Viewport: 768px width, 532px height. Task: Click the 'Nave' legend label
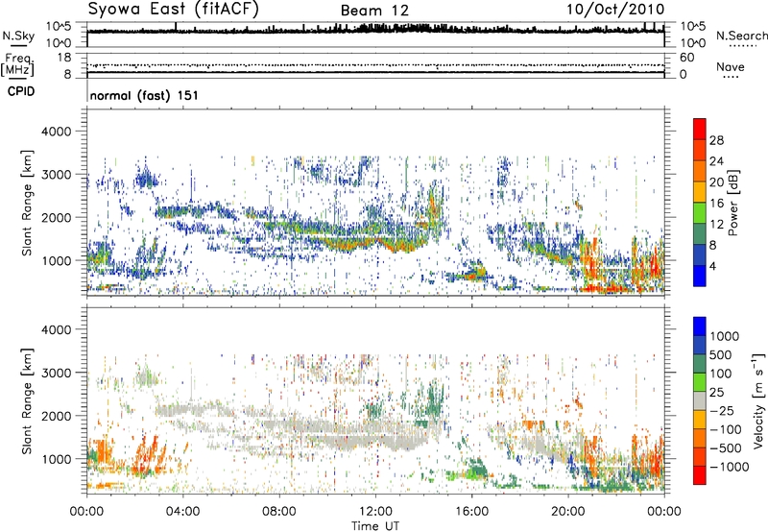point(731,67)
